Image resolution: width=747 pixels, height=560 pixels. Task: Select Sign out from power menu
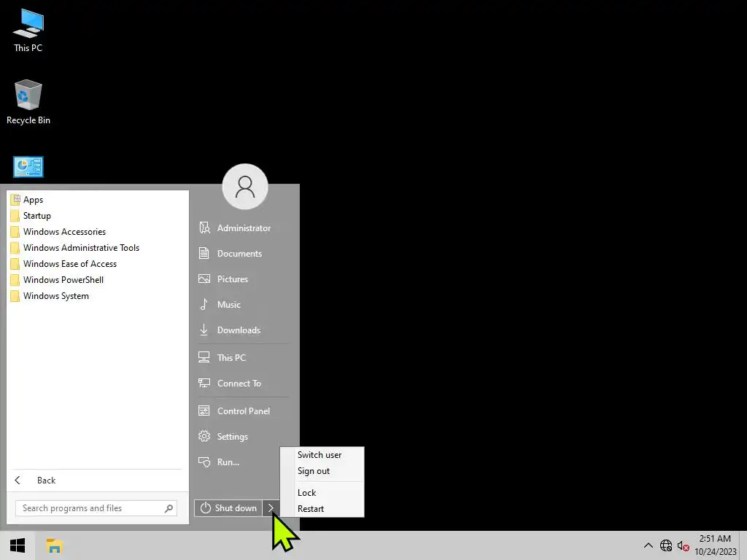point(322,471)
